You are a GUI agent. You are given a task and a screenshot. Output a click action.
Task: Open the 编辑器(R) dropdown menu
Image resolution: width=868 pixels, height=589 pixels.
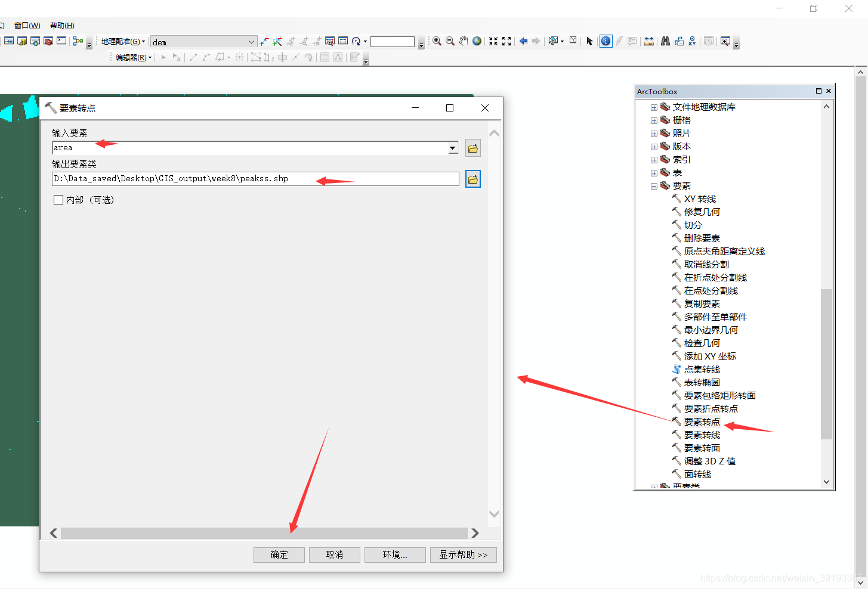(133, 57)
